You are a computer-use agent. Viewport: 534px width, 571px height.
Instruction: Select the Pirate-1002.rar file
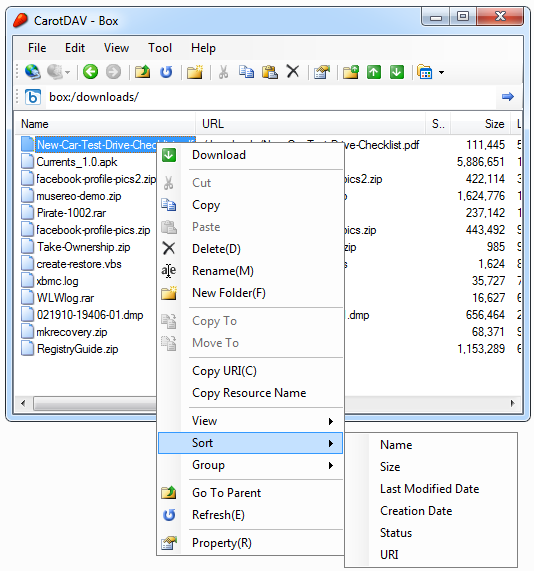71,213
